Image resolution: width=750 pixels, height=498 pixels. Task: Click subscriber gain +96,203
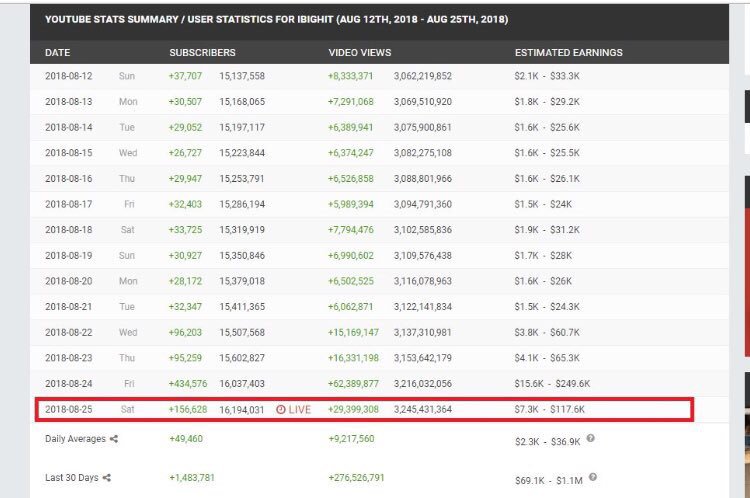coord(185,332)
